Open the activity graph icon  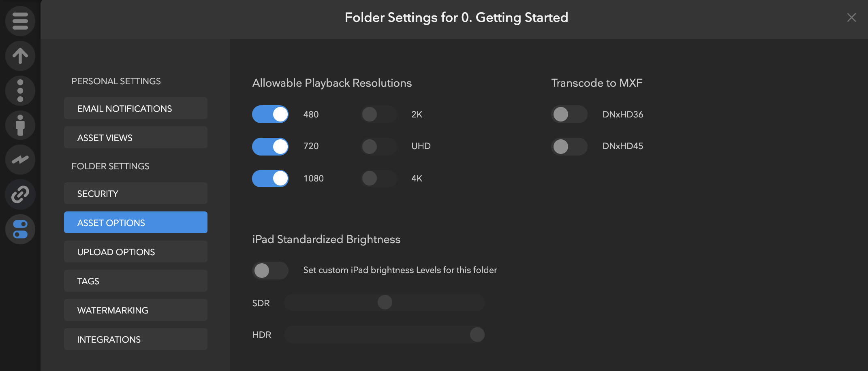(20, 160)
